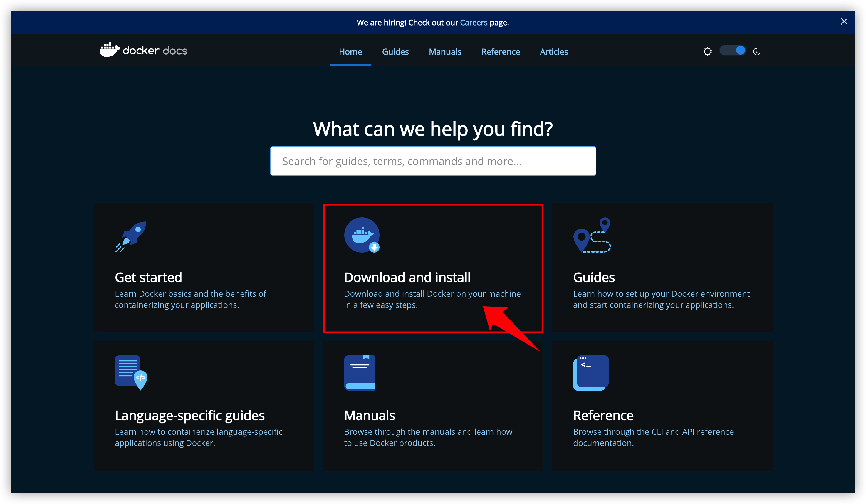Click the sun light-mode icon

[x=708, y=51]
